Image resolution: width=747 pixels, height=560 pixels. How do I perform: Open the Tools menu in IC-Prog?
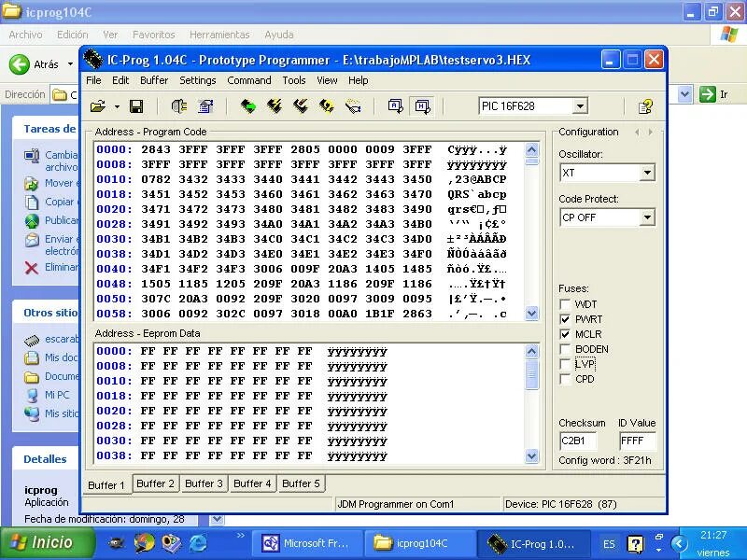pos(294,80)
